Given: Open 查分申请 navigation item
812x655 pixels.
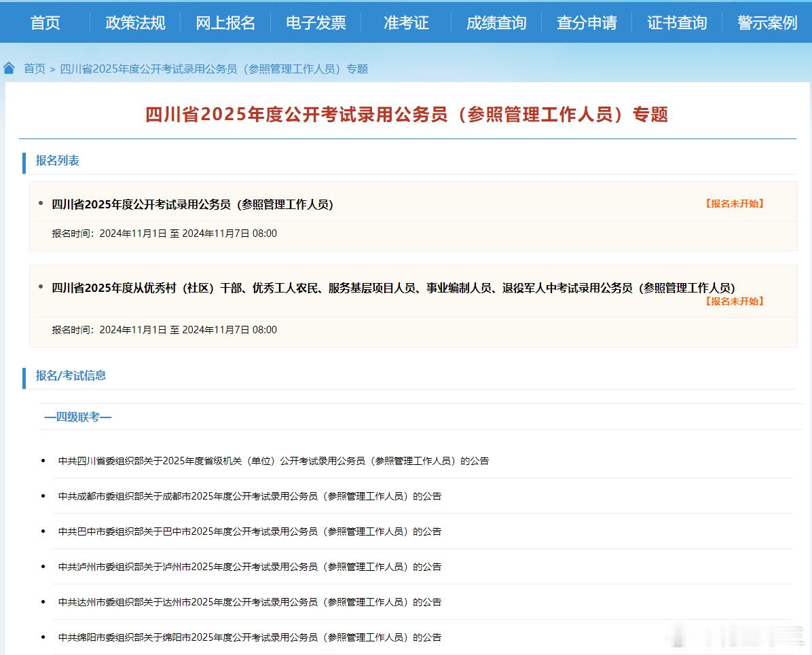Looking at the screenshot, I should point(587,23).
